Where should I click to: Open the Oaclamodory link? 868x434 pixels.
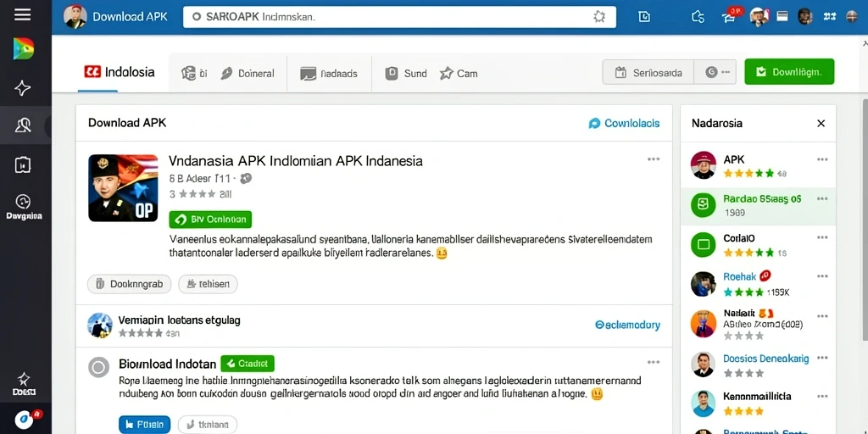[627, 325]
